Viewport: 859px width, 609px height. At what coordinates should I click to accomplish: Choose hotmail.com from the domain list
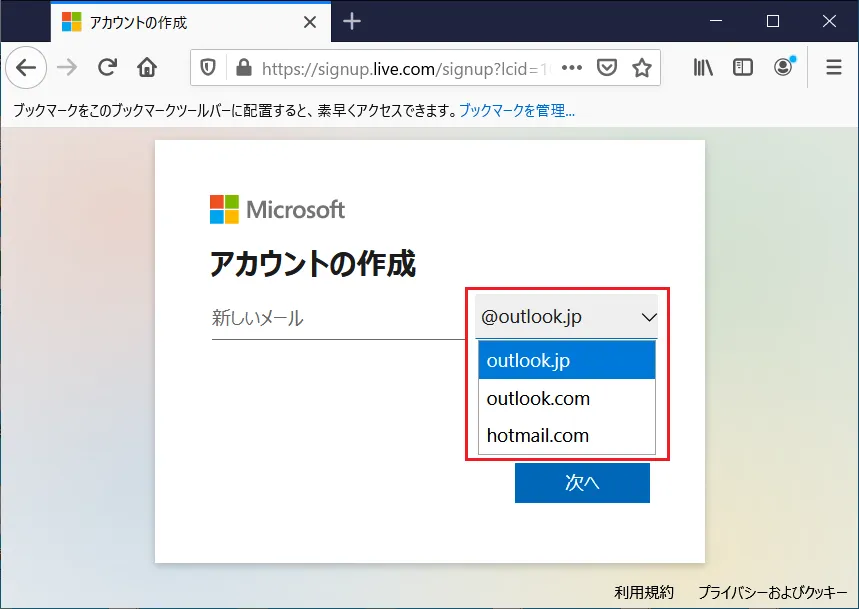tap(566, 435)
